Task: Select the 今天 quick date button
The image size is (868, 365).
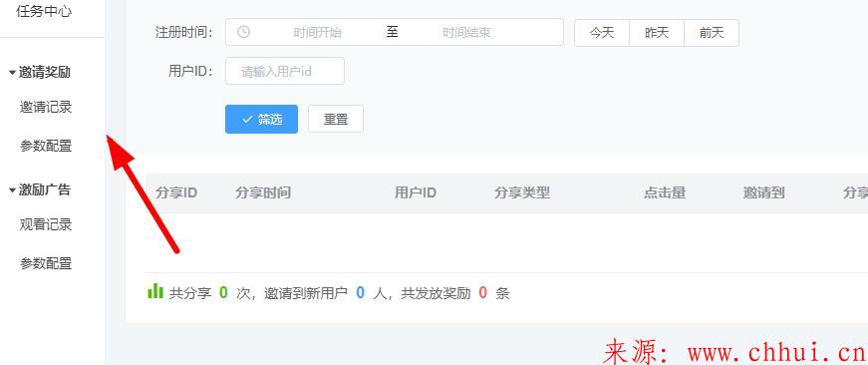Action: click(x=602, y=33)
